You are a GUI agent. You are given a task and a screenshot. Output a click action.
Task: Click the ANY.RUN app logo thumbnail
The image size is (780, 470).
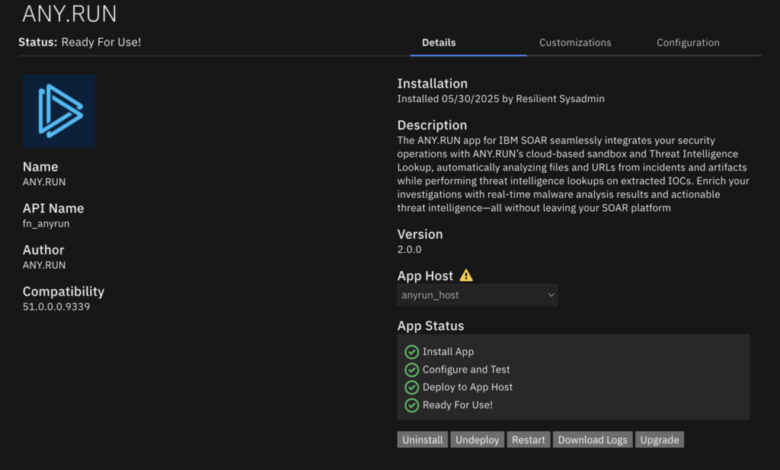pos(59,111)
